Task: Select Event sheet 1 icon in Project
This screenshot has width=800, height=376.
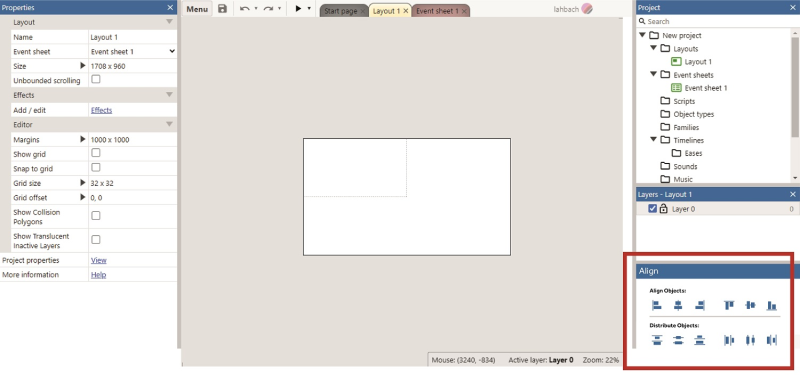Action: 676,88
